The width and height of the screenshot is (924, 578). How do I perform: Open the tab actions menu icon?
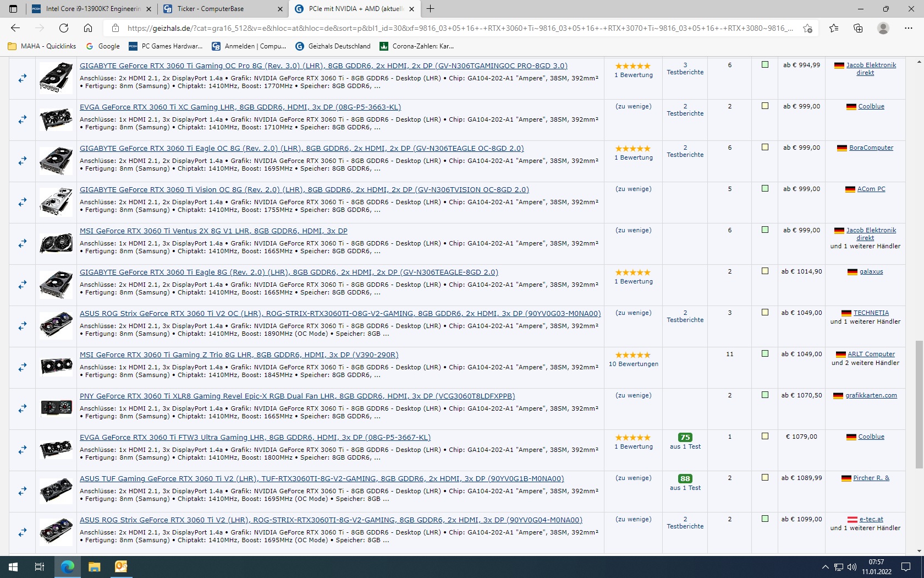(13, 9)
